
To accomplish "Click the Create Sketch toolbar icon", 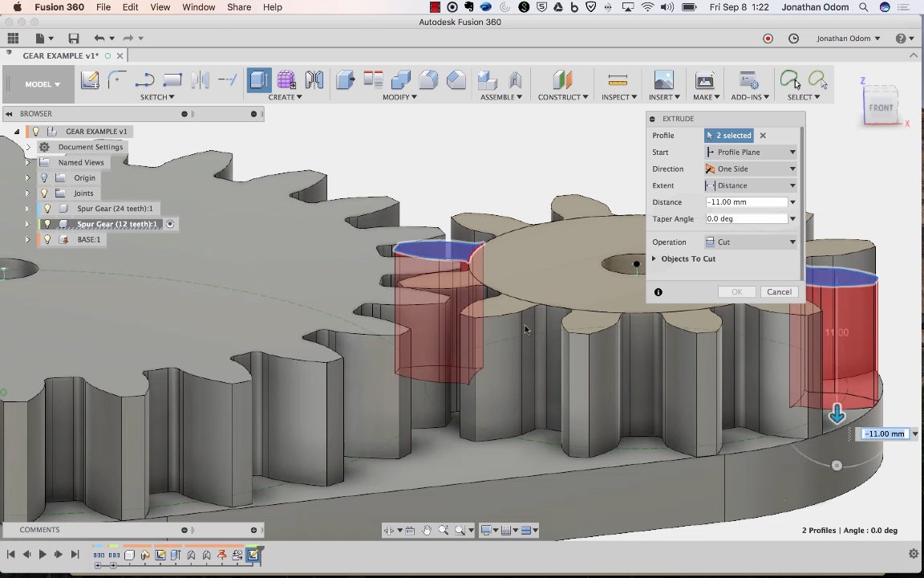I will point(90,79).
